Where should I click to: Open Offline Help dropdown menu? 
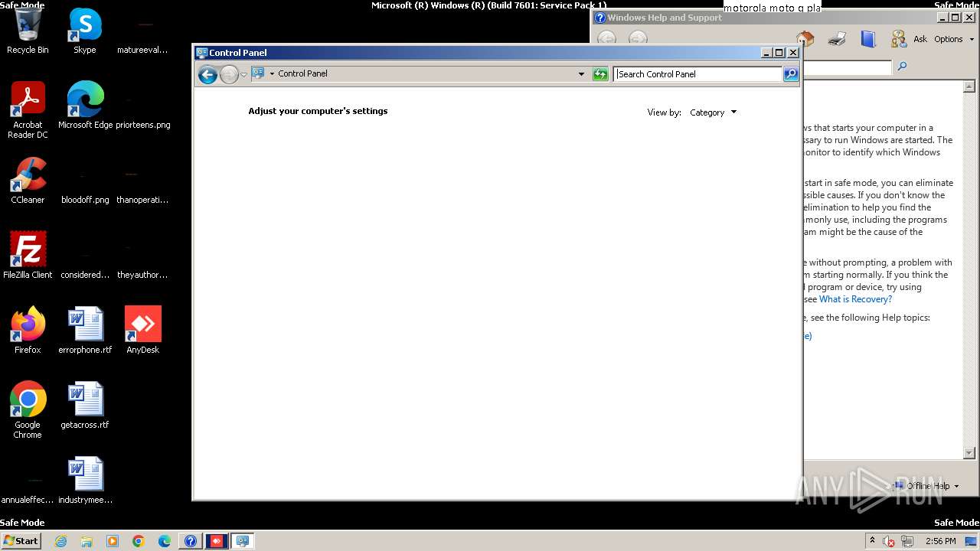coord(926,486)
